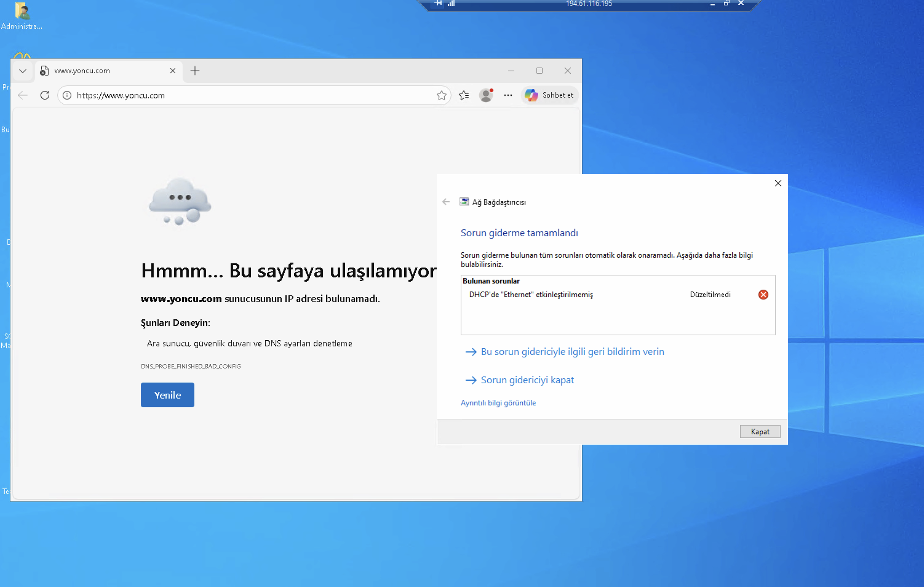Click the 194.61.116.195 remote connection title
The image size is (924, 587).
click(588, 4)
